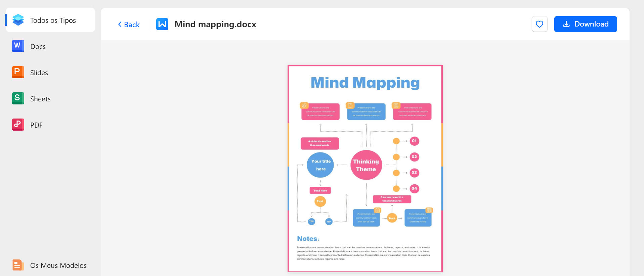Go Back to the template list
644x276 pixels.
[129, 24]
